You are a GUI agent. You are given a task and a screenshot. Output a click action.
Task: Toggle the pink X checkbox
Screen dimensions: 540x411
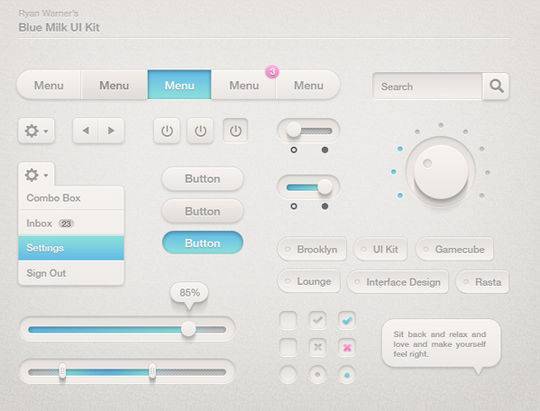click(347, 347)
